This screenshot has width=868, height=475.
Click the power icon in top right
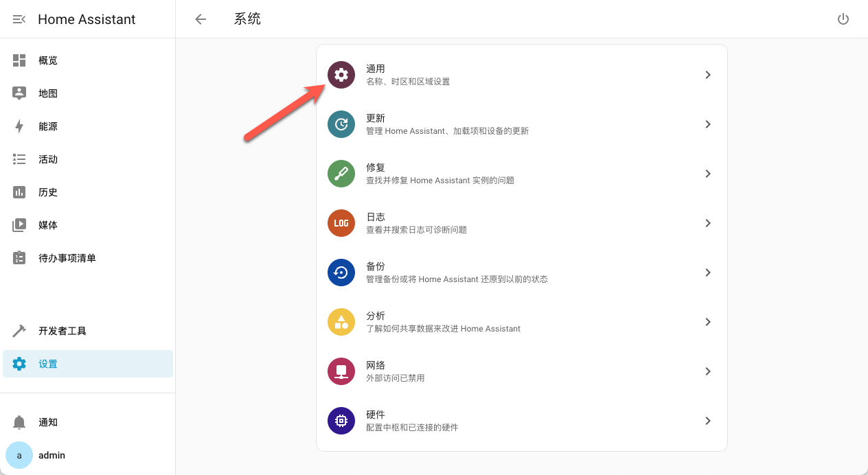click(843, 19)
